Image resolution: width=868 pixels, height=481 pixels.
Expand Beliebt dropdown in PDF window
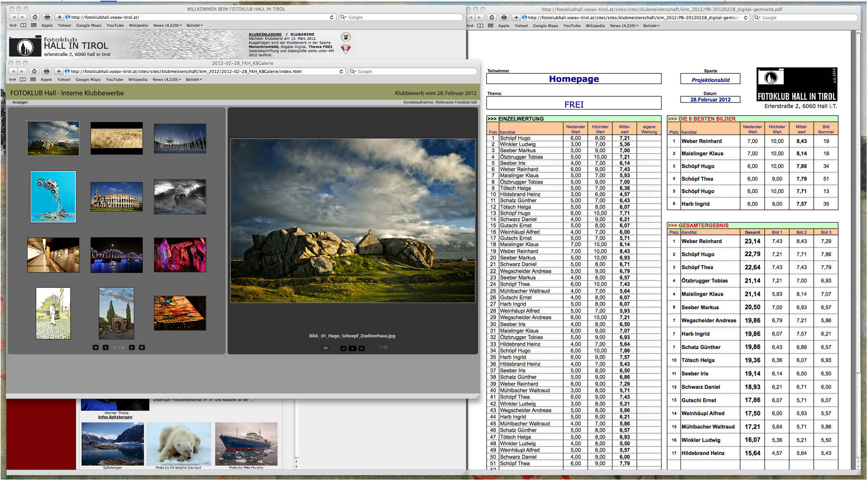pos(651,26)
